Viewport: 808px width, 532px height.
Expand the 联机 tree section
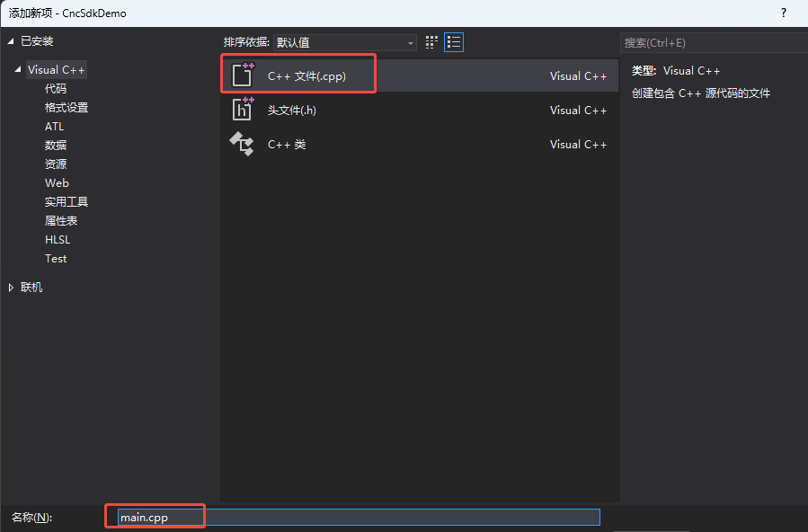(12, 288)
